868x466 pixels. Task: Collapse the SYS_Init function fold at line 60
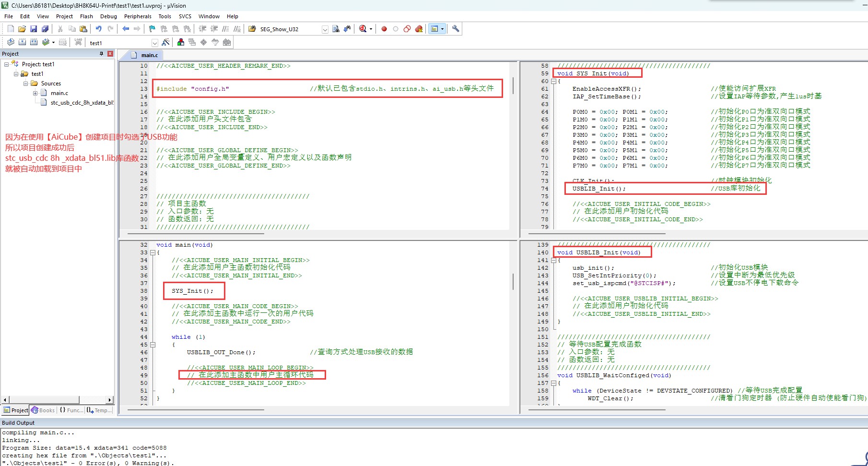click(553, 81)
